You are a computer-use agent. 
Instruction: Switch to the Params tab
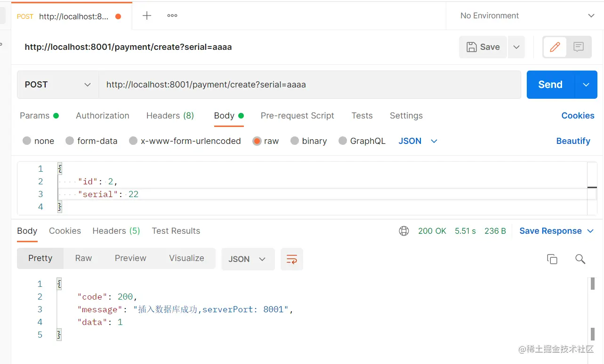click(39, 116)
